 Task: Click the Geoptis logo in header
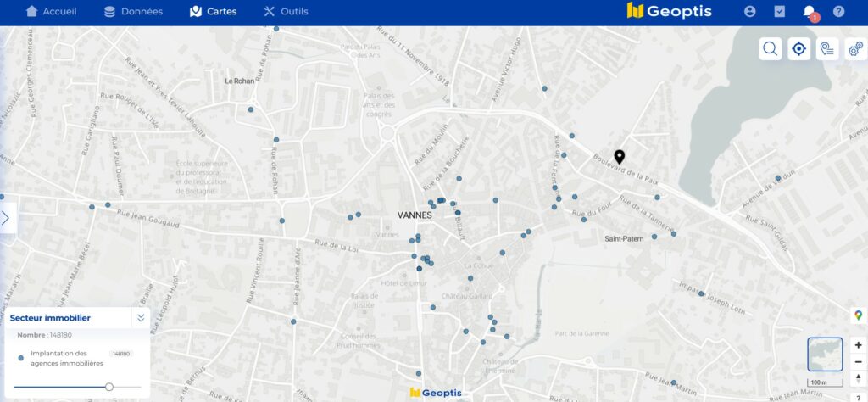(x=670, y=11)
